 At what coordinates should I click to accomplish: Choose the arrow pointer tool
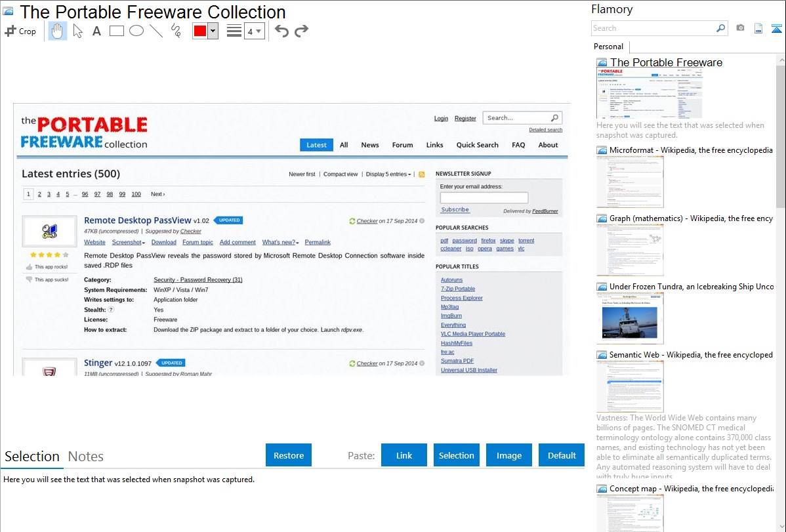tap(77, 31)
